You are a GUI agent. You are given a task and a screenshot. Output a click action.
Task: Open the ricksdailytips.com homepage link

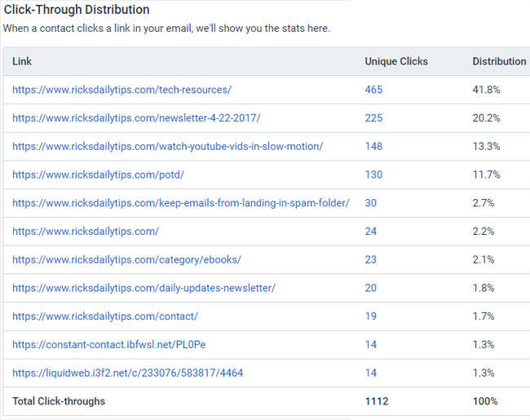pyautogui.click(x=86, y=232)
